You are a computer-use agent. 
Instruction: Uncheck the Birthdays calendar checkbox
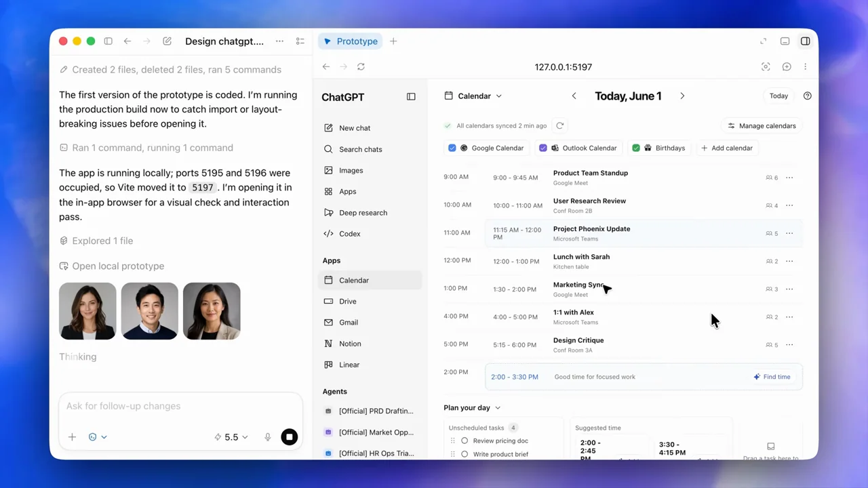tap(636, 148)
